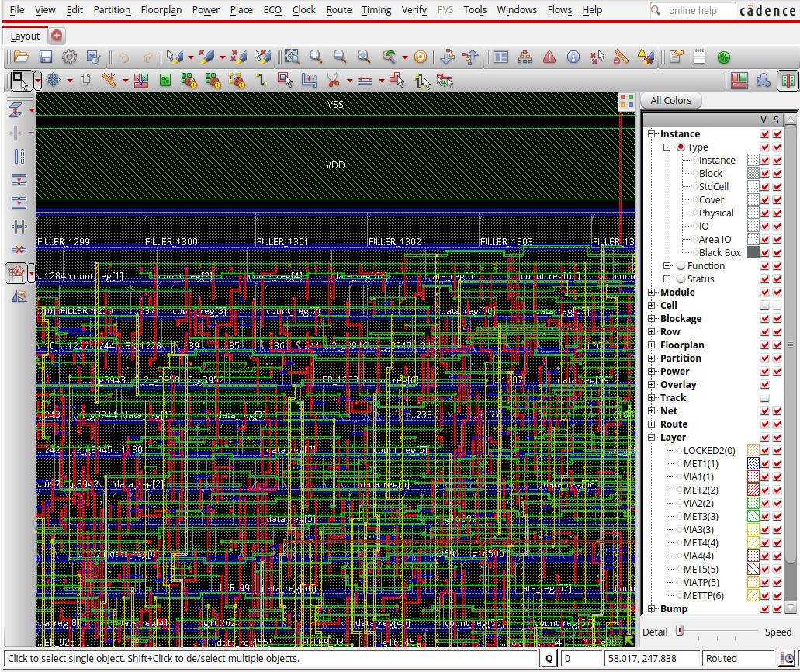Click the design hierarchy browser icon

525,57
